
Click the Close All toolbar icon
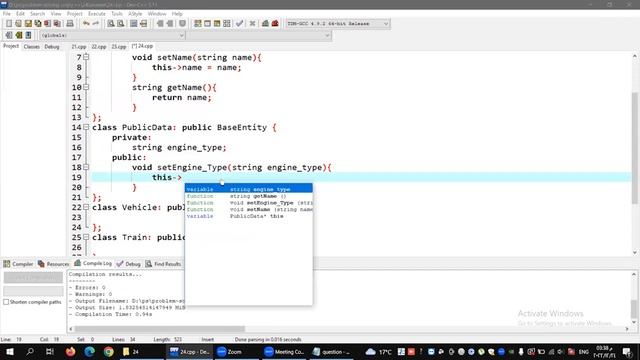(57, 24)
